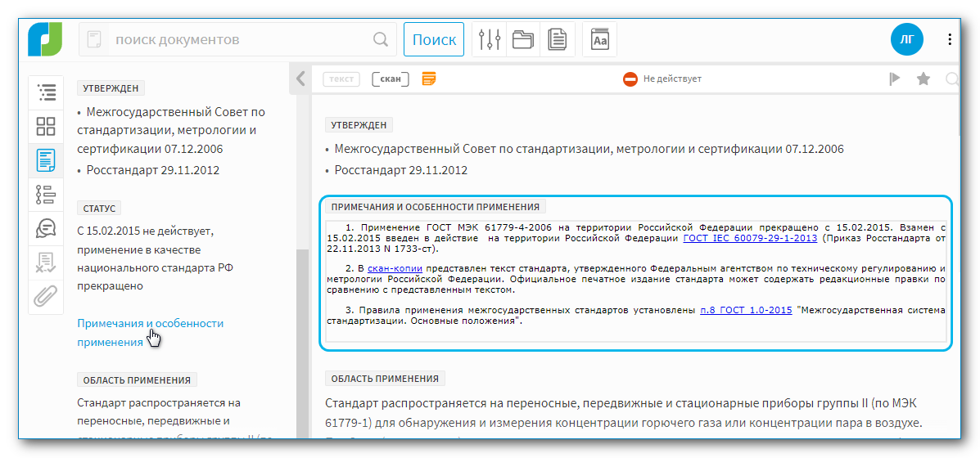The image size is (980, 458).
Task: Click Росстандарт 29.11.2012 in left panel
Action: (x=153, y=170)
